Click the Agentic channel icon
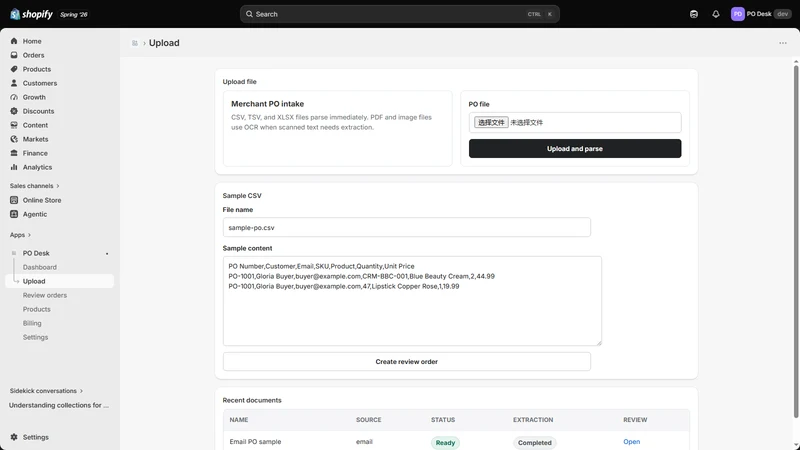Screen dimensions: 800x450 tap(14, 214)
